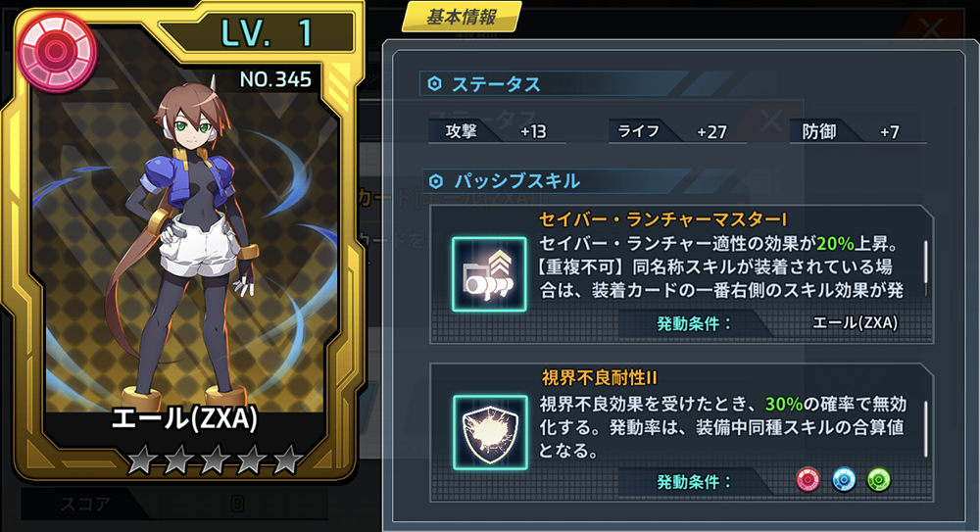Open the 基本情報 tab

(x=462, y=17)
